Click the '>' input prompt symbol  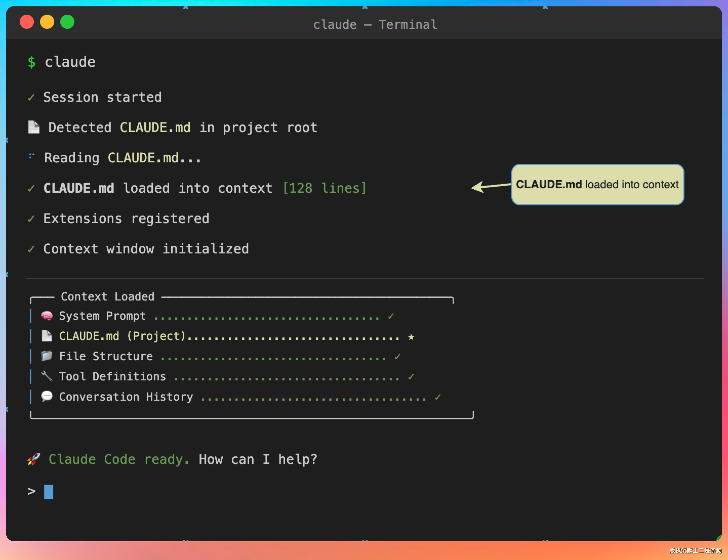pos(31,491)
